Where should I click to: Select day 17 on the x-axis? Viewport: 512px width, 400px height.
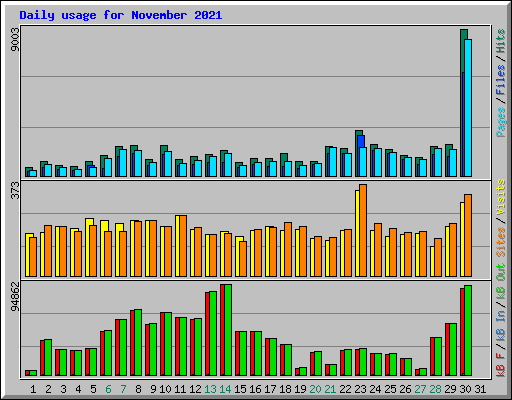pyautogui.click(x=270, y=389)
